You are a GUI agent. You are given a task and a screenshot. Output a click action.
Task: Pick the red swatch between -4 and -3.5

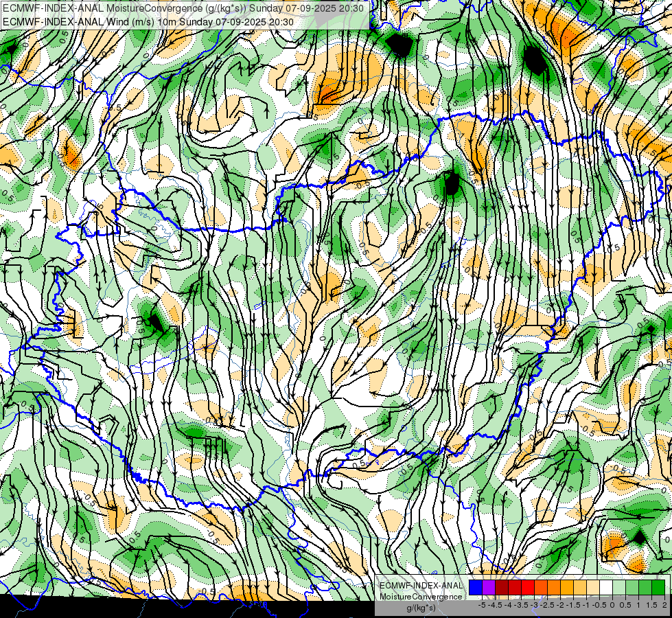[515, 587]
